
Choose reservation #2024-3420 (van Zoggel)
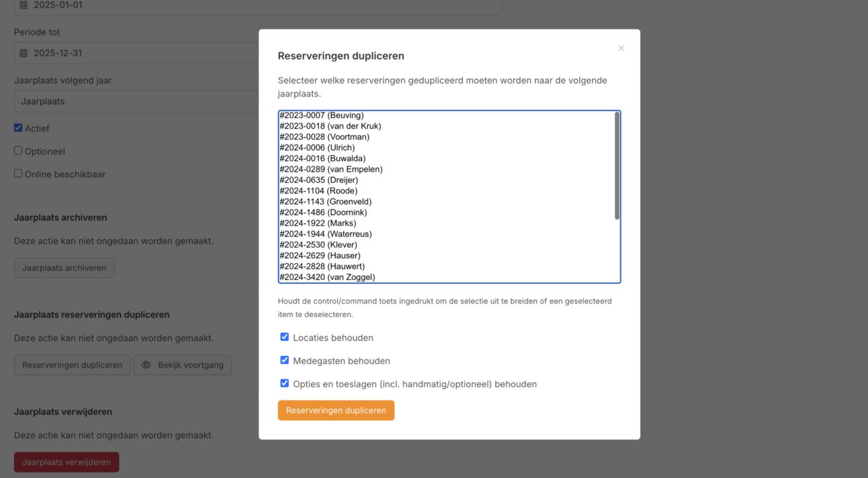[327, 277]
